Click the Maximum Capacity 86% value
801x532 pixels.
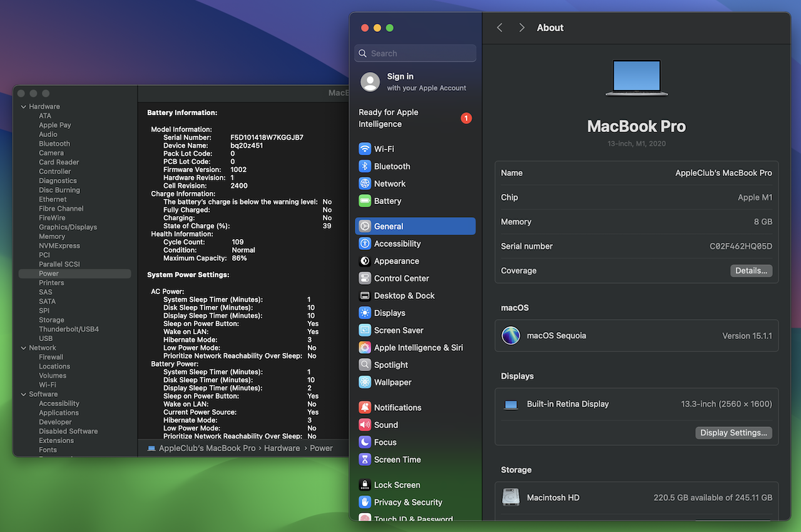pos(239,258)
